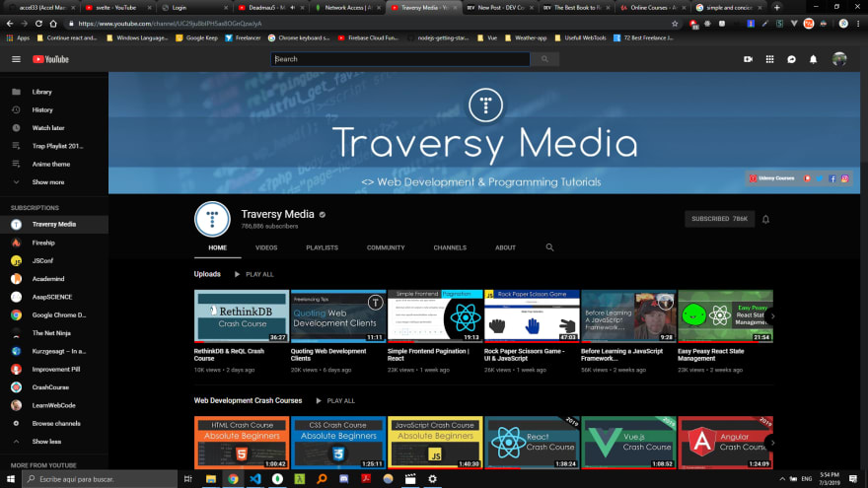Advance Uploads row with next arrow
This screenshot has height=488, width=868.
point(772,316)
